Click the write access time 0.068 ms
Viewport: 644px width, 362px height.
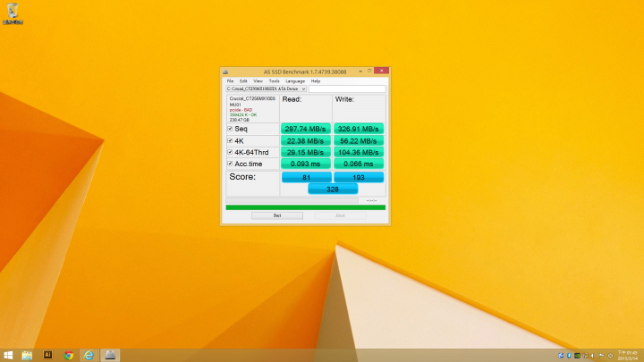click(359, 164)
